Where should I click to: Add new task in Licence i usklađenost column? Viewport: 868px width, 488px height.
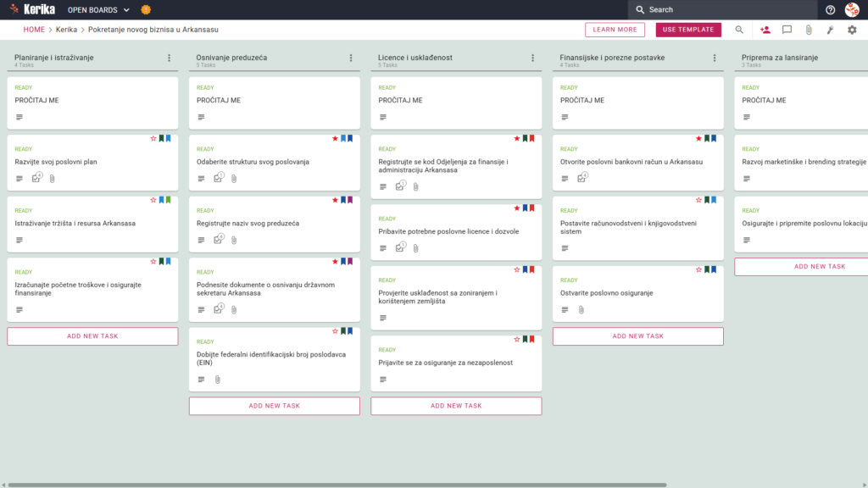(x=456, y=406)
